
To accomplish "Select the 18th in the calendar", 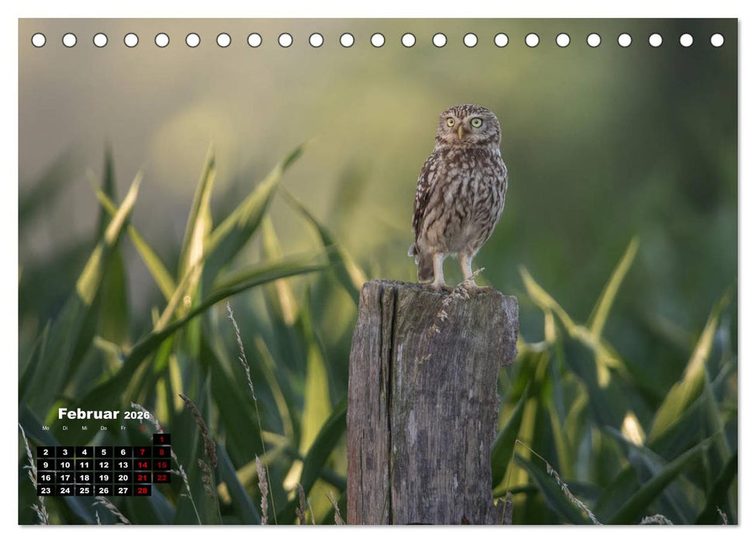I will 85,478.
